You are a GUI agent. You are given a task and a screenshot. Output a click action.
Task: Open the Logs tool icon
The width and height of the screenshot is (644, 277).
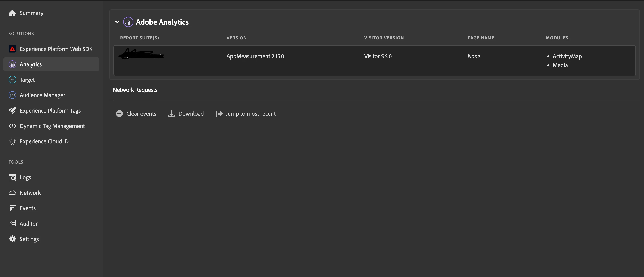(x=12, y=177)
